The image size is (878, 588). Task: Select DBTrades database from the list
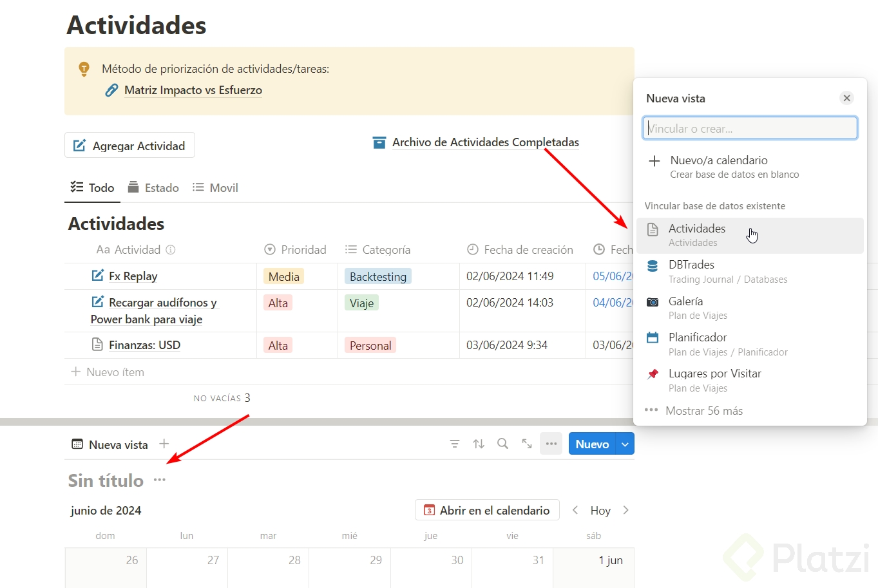coord(691,265)
